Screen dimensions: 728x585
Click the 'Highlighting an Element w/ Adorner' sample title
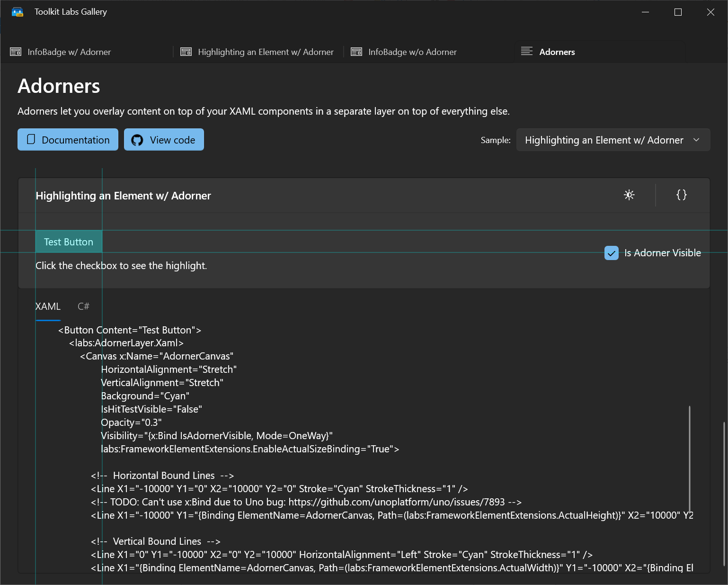123,196
